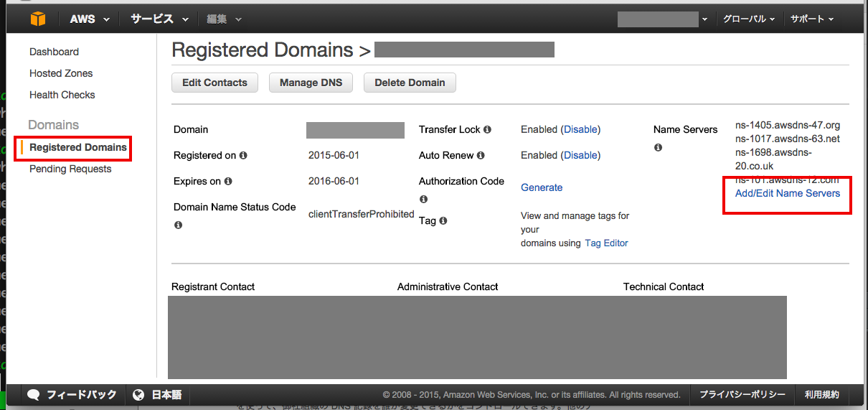Select name server ns-1405.awsdns-47.org text
The width and height of the screenshot is (868, 410).
788,125
